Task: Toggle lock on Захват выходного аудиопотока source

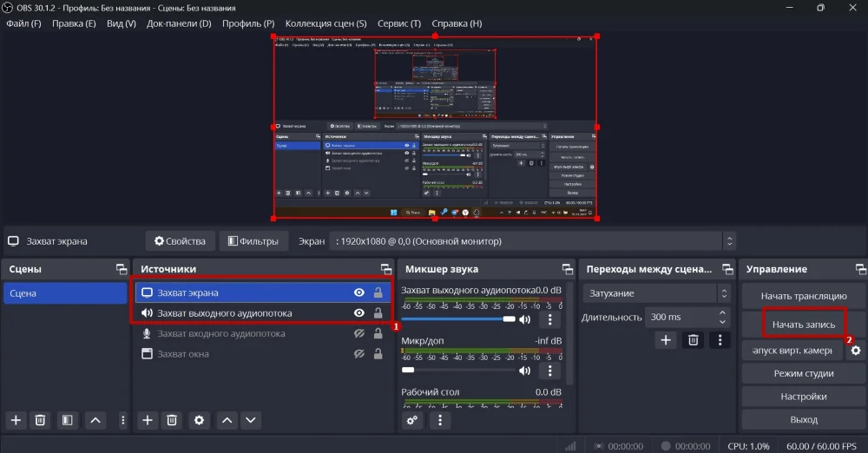Action: pyautogui.click(x=378, y=313)
